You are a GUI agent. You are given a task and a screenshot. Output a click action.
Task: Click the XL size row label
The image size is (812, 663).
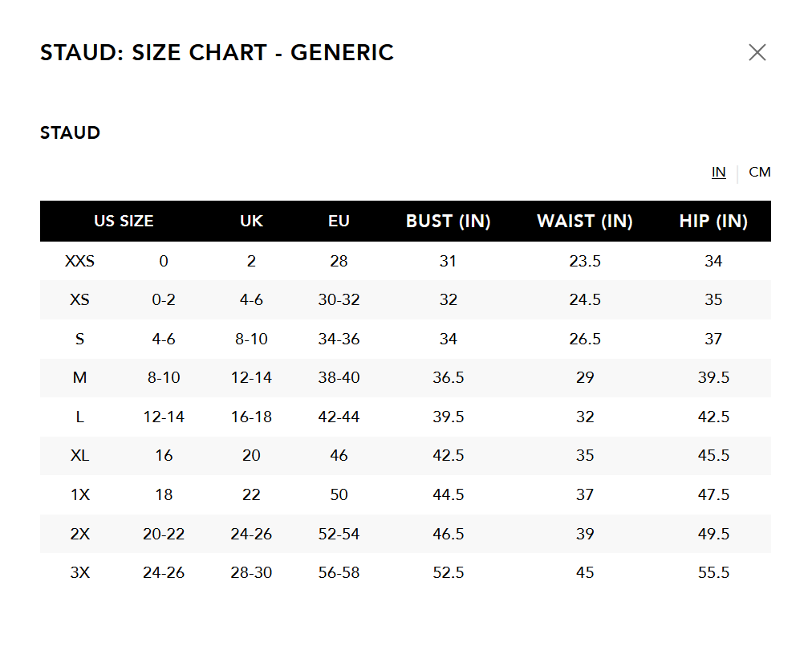click(79, 456)
